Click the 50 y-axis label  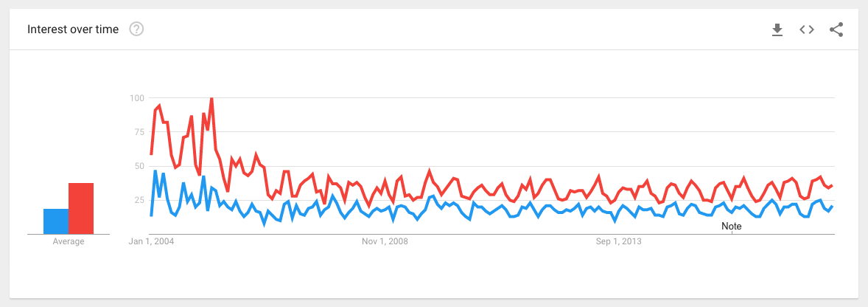click(139, 166)
